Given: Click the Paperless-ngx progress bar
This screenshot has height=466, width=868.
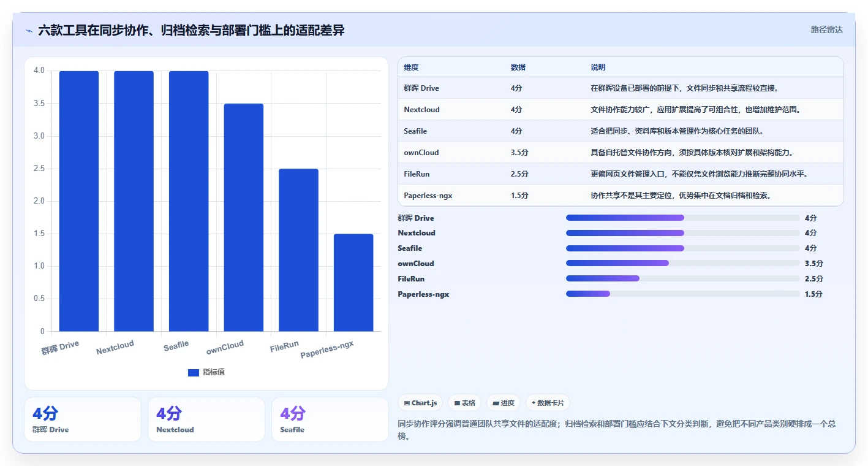Looking at the screenshot, I should (683, 294).
